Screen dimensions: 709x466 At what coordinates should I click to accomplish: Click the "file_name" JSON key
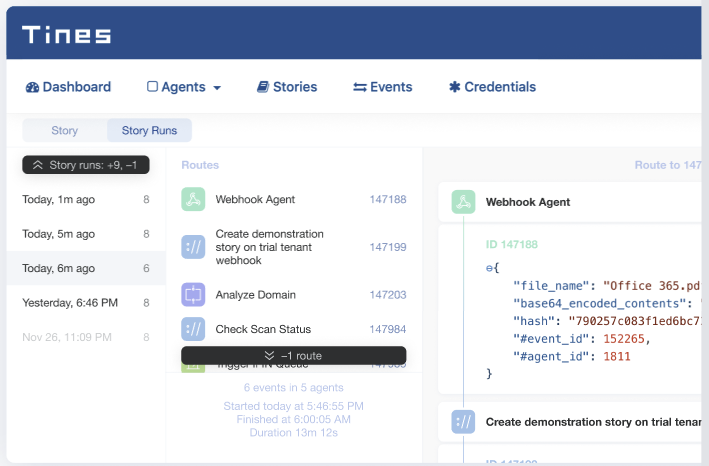[x=551, y=286]
